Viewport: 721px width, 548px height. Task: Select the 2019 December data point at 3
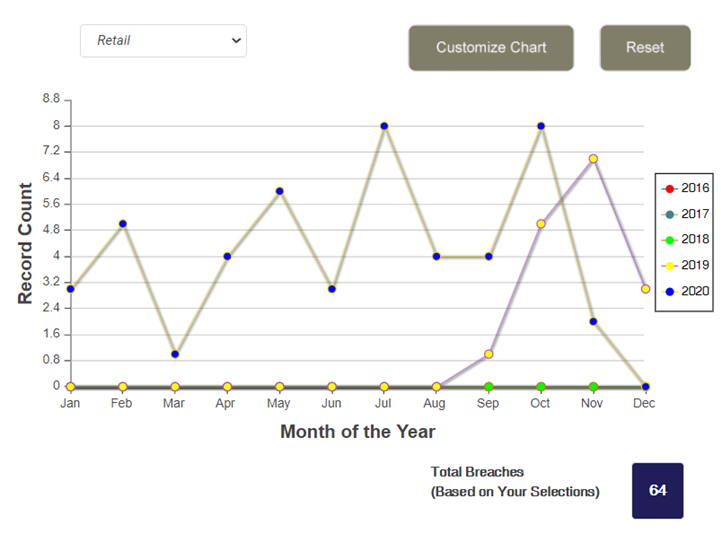(x=646, y=289)
